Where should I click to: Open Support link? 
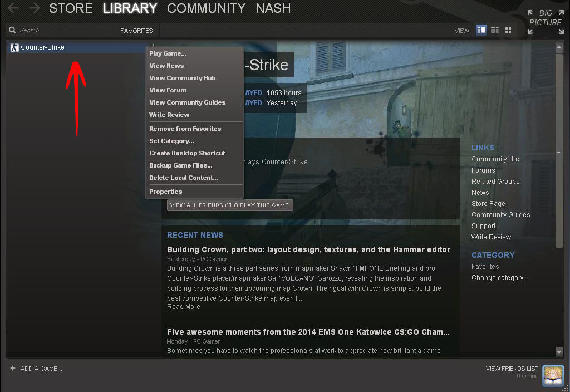pyautogui.click(x=484, y=226)
